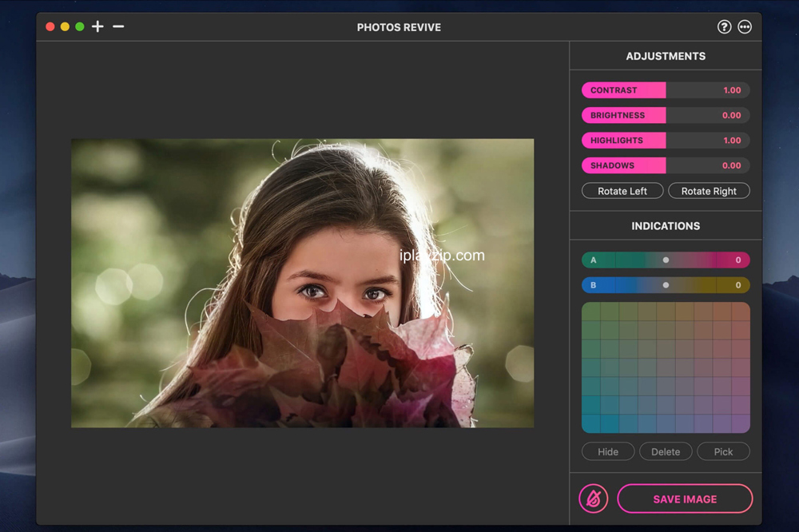The image size is (799, 532).
Task: Click Rotate Right button
Action: coord(709,191)
